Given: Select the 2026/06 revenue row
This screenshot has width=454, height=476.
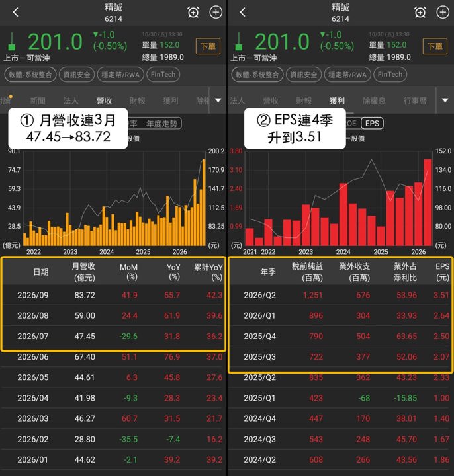Looking at the screenshot, I should (x=113, y=357).
